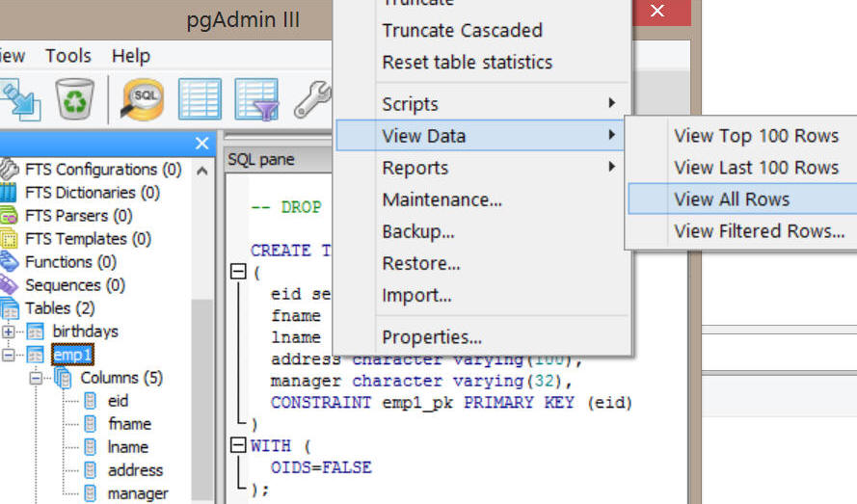Select the birthdays table label

[85, 332]
